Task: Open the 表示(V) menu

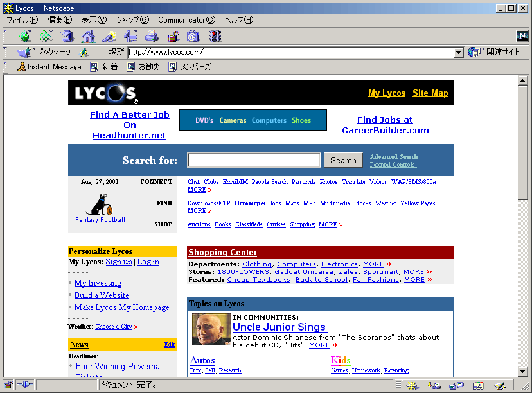Action: [x=94, y=20]
